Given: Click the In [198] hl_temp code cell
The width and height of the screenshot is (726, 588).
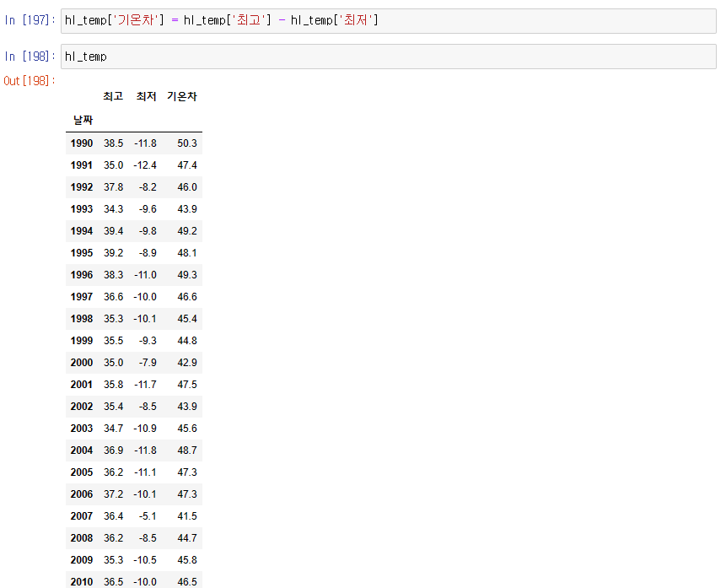Looking at the screenshot, I should tap(389, 57).
